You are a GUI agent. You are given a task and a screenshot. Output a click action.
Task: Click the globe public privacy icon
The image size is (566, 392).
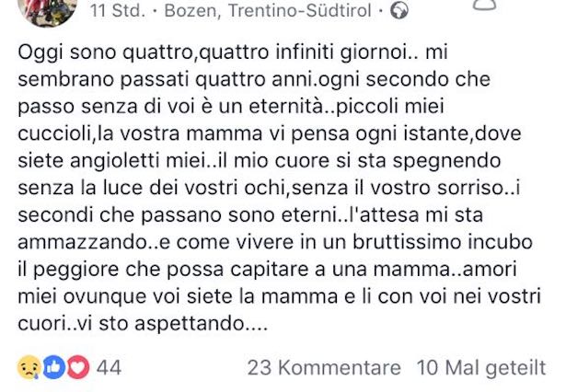pyautogui.click(x=399, y=10)
